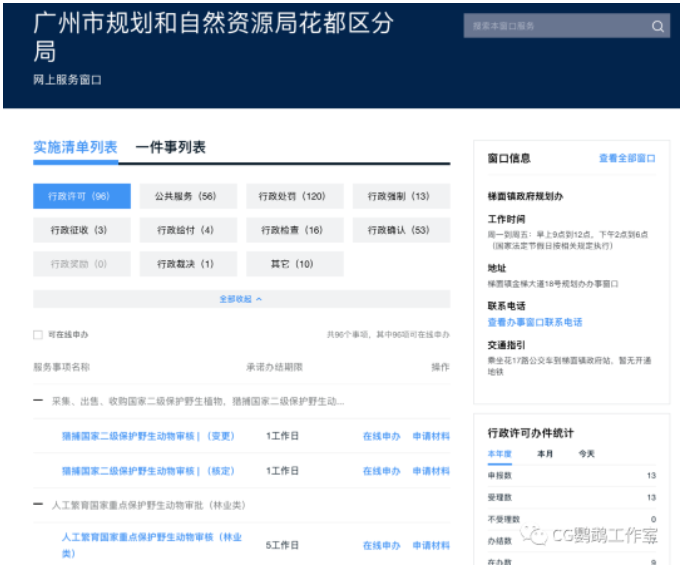Image resolution: width=681 pixels, height=582 pixels.
Task: Filter by 公共服务 (56) category
Action: tap(186, 197)
